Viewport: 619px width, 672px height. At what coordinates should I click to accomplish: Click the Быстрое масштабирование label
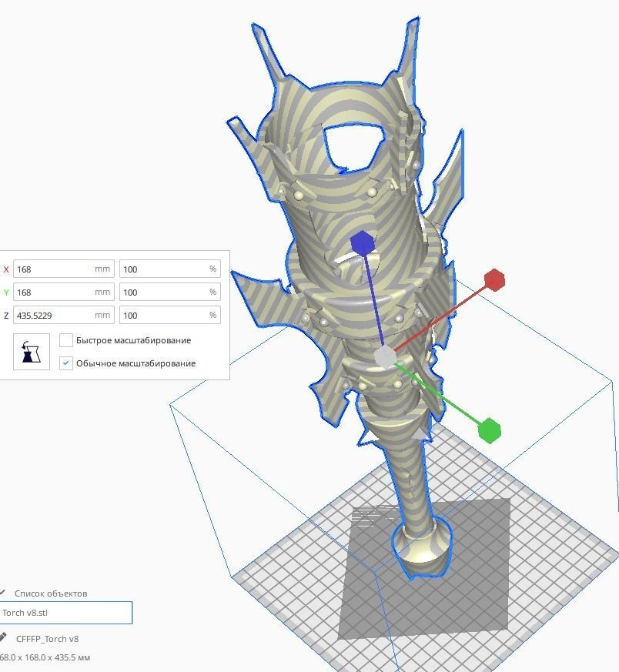133,340
